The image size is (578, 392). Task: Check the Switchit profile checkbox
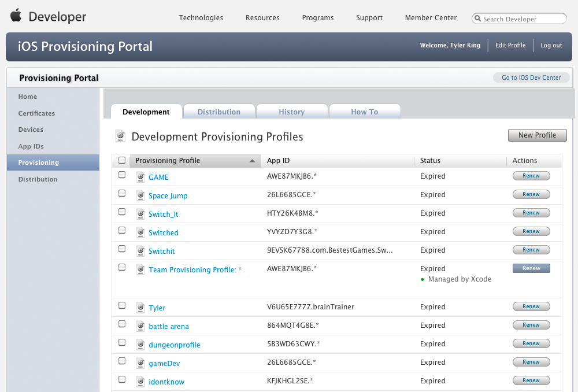[122, 249]
